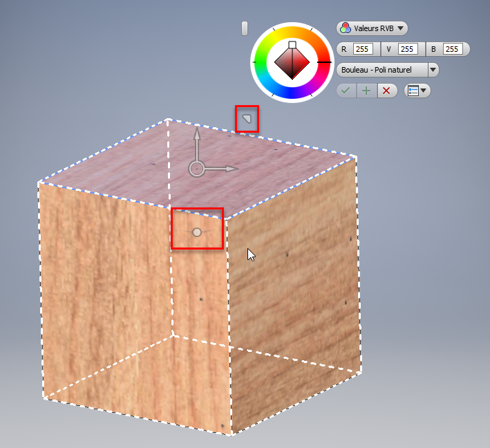Click the R value field
This screenshot has width=490, height=448.
tap(363, 49)
